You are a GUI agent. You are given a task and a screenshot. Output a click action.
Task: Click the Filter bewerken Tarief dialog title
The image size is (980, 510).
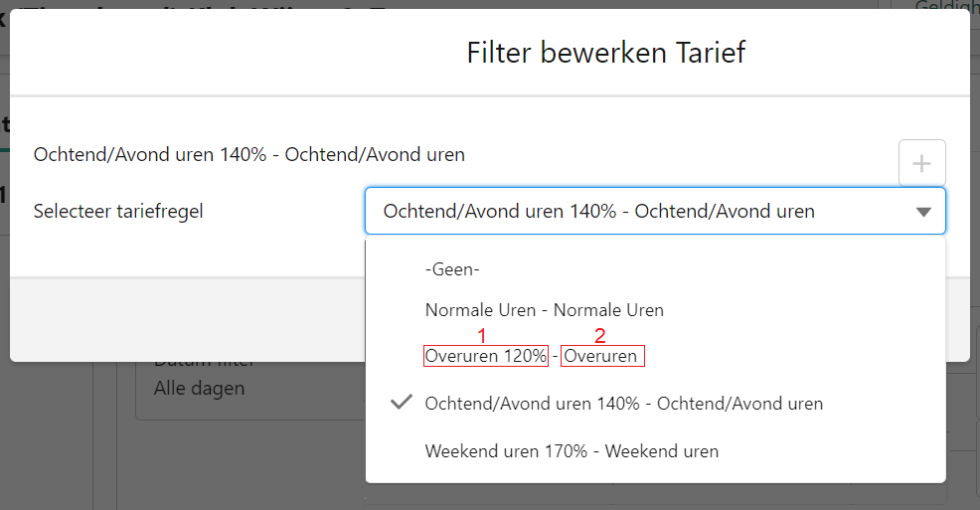click(x=605, y=53)
